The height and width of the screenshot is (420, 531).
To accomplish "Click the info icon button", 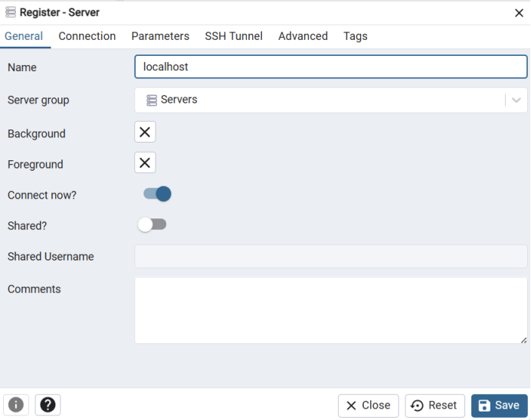I will click(x=16, y=405).
